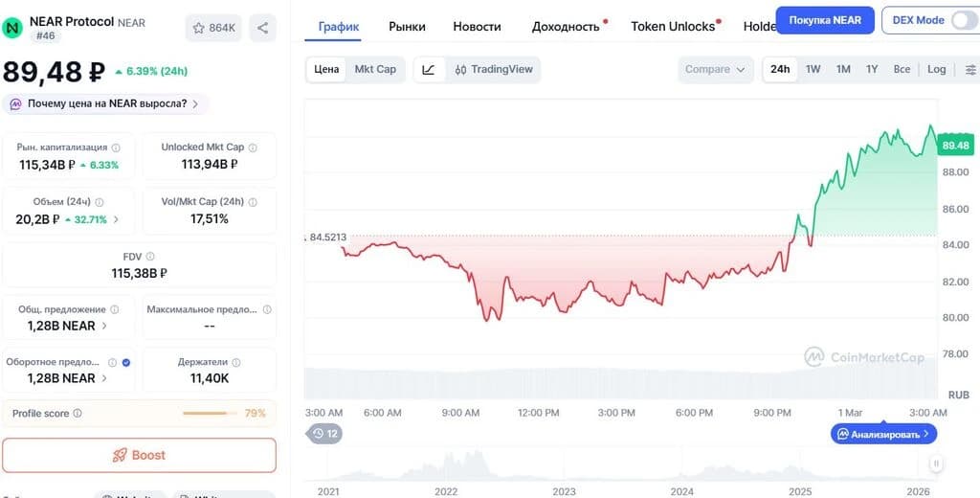The height and width of the screenshot is (498, 980).
Task: Click info icon beside Объем (24ч)
Action: 100,202
